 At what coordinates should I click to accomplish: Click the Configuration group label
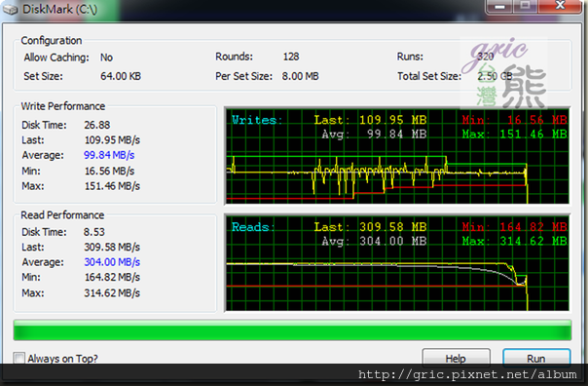point(52,40)
